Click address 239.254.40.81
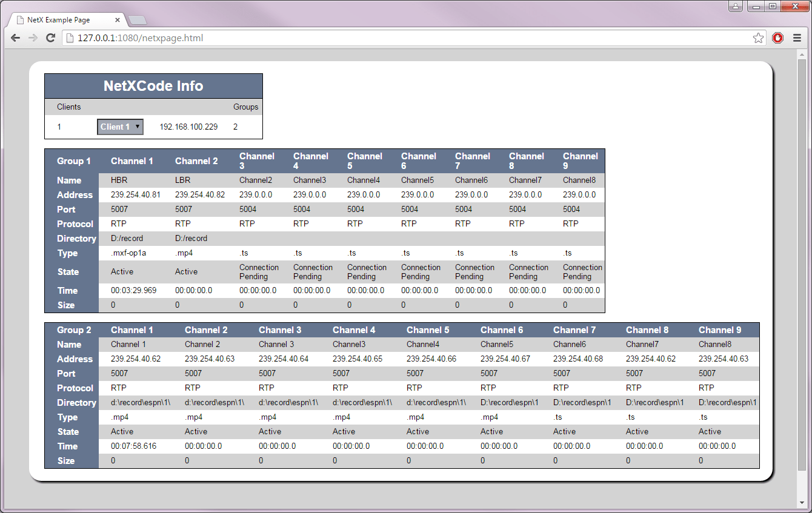Image resolution: width=812 pixels, height=513 pixels. tap(136, 195)
